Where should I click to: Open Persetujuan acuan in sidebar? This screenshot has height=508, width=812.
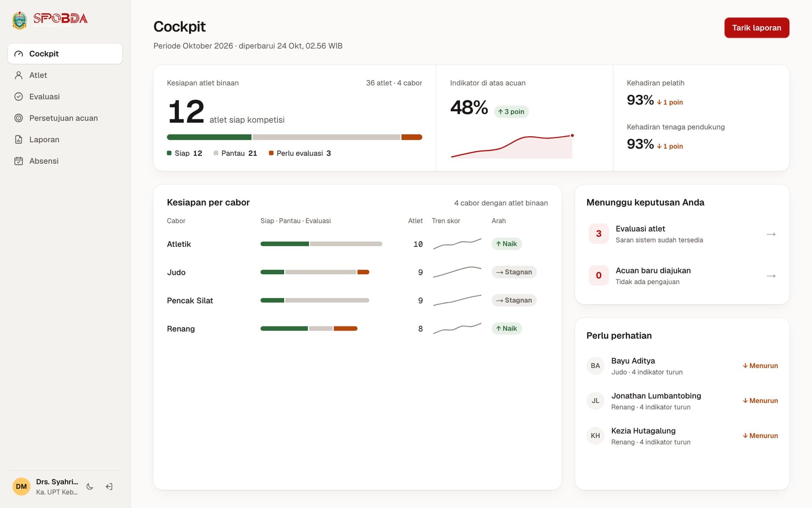(x=65, y=118)
